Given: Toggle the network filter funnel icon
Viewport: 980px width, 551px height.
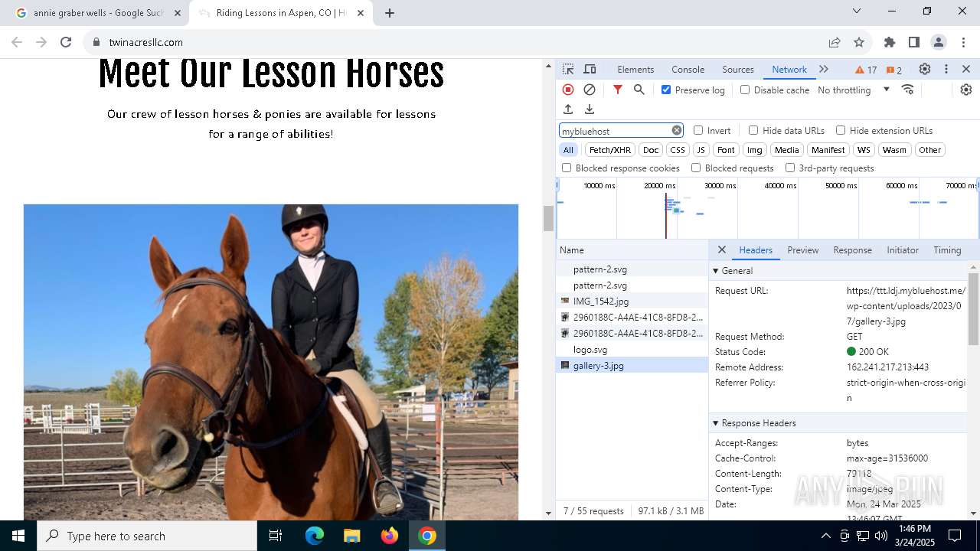Looking at the screenshot, I should (618, 90).
